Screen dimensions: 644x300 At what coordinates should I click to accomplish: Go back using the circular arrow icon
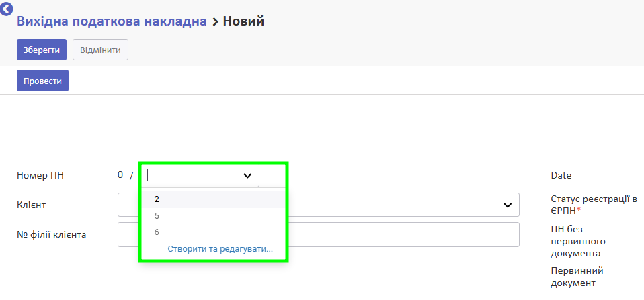(x=6, y=9)
